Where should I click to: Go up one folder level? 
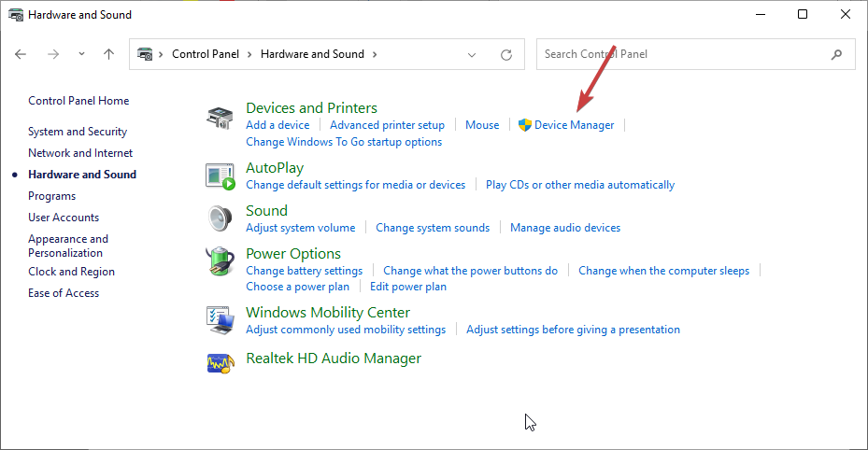(108, 54)
